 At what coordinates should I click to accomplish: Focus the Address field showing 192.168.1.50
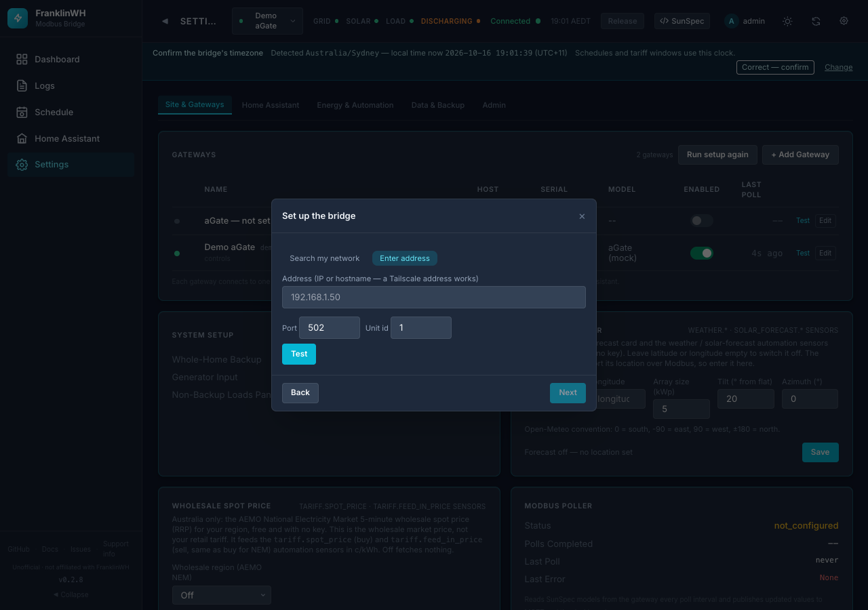(x=434, y=298)
